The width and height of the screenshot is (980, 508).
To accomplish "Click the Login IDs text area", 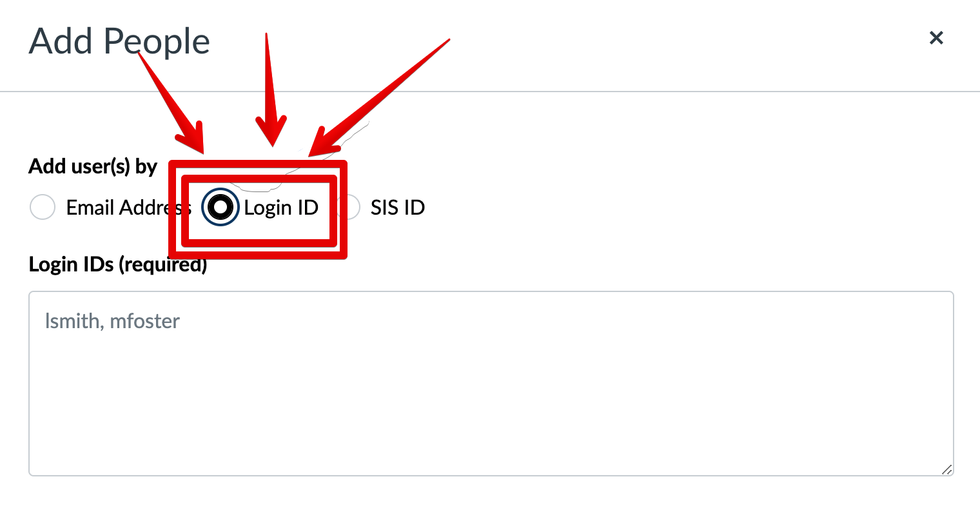I will pos(491,384).
